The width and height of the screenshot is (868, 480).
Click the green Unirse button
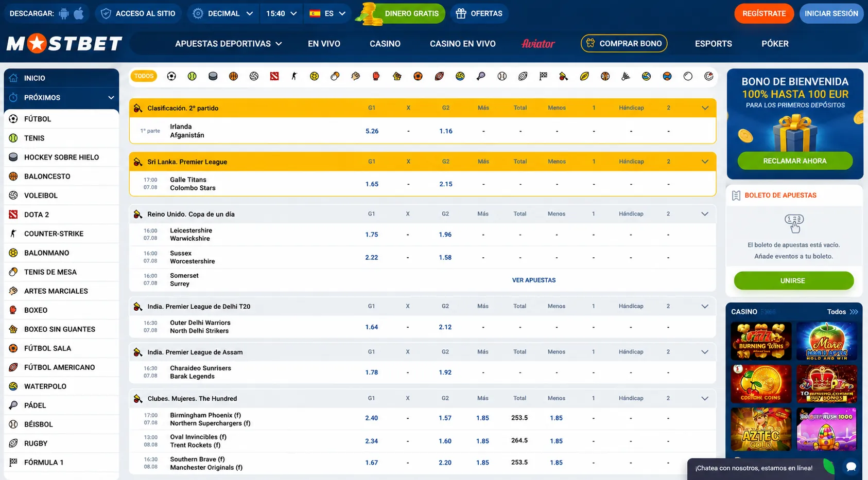coord(793,281)
